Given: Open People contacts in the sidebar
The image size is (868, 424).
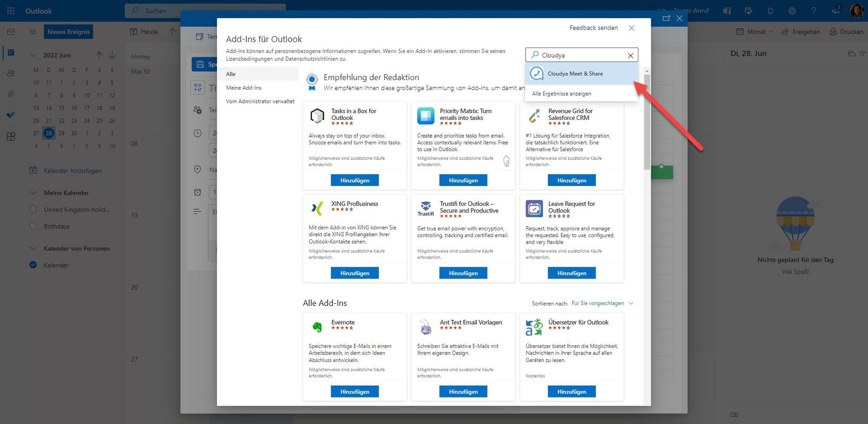Looking at the screenshot, I should coord(11,73).
